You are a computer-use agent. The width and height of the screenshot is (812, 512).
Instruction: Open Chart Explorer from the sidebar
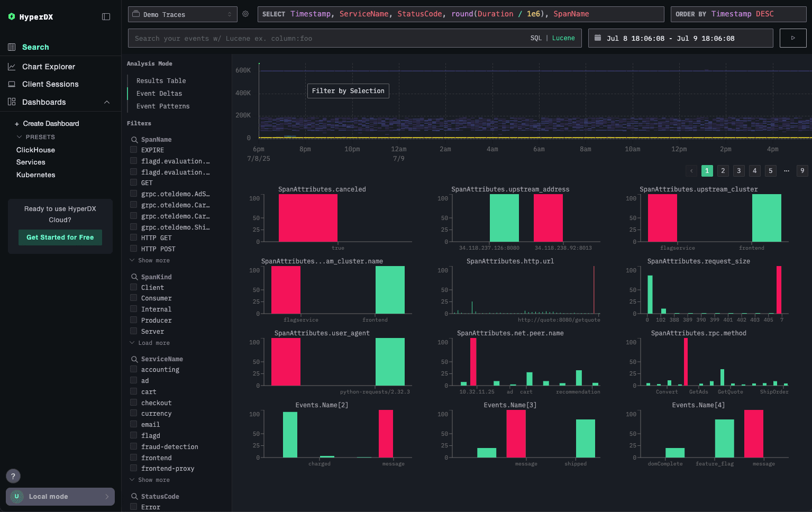(49, 67)
